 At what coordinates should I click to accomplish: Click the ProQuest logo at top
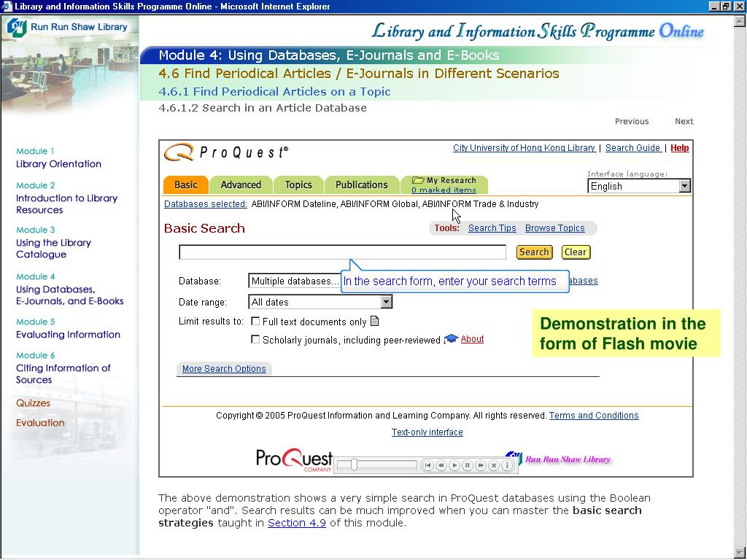click(x=226, y=152)
